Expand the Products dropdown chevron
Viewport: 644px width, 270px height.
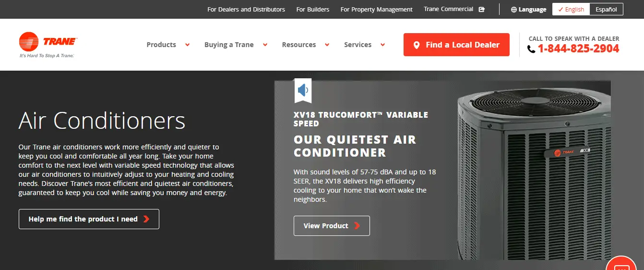tap(187, 45)
